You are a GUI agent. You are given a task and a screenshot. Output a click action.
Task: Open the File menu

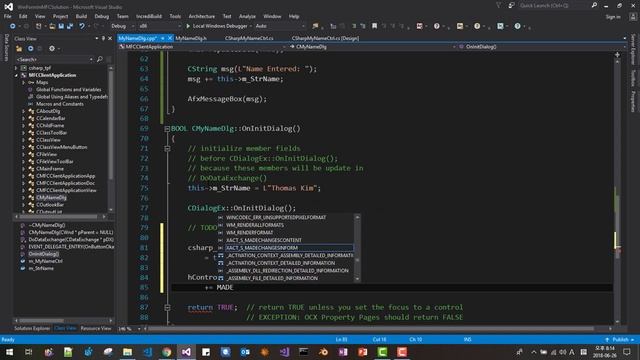(7, 16)
